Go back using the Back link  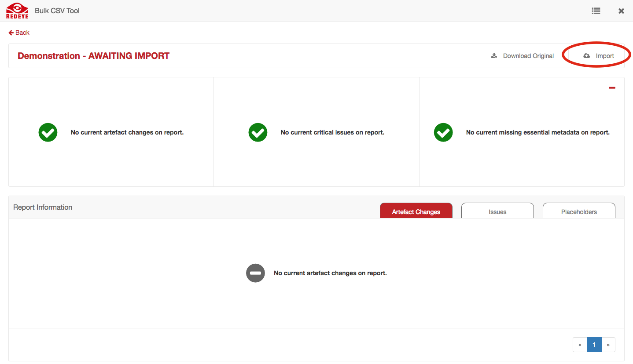[19, 33]
